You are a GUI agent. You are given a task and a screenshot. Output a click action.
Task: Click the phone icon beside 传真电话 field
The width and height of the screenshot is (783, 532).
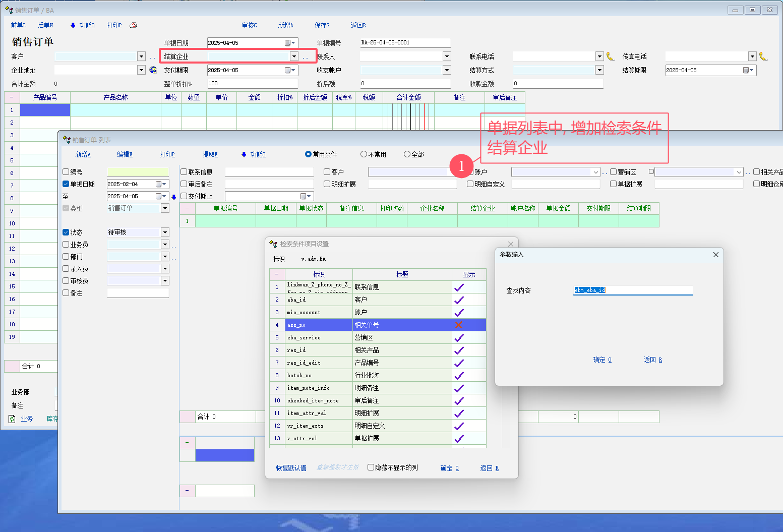[x=763, y=56]
